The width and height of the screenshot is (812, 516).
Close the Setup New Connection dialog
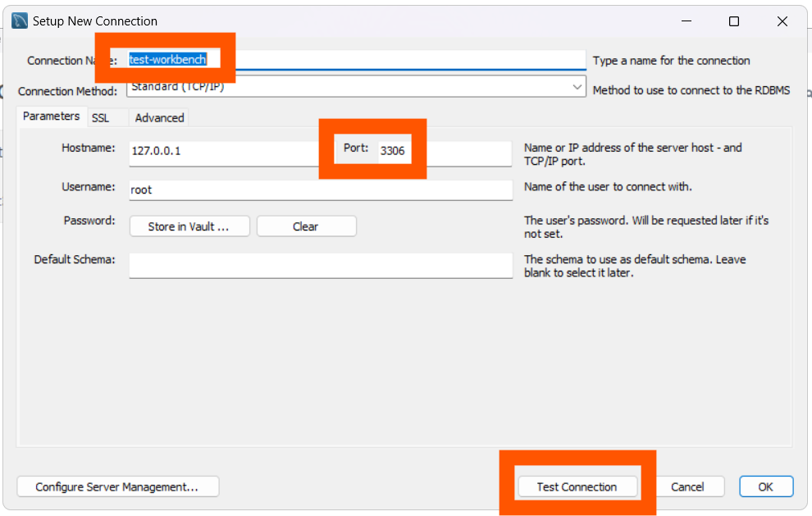[x=782, y=21]
